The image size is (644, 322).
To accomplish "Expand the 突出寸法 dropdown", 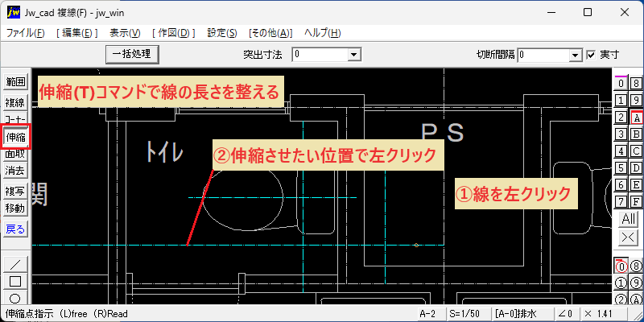I will pos(353,54).
